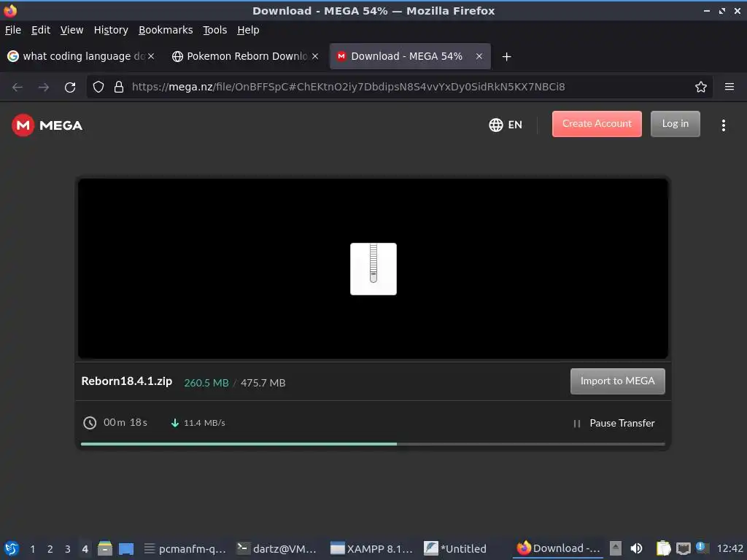Click the volume speaker tray icon
This screenshot has height=560, width=747.
(x=636, y=548)
